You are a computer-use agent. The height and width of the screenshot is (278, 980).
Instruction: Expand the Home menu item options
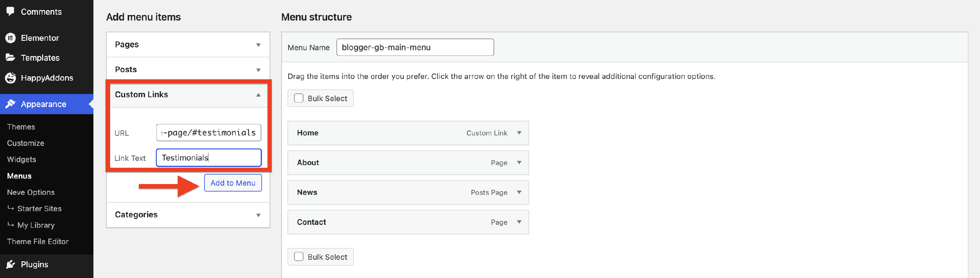click(x=519, y=133)
